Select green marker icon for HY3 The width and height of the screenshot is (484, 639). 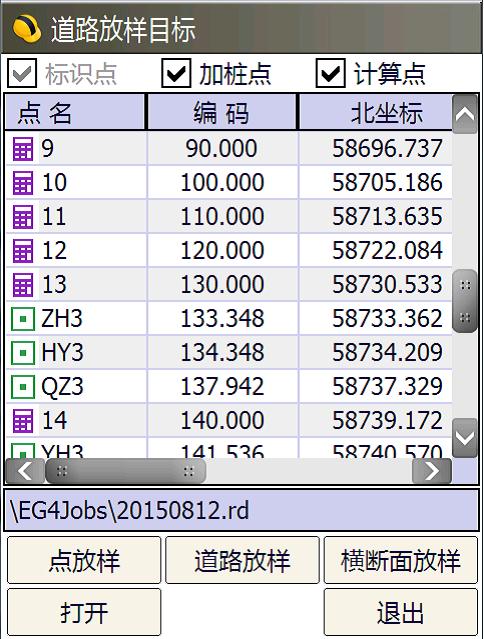[x=23, y=353]
